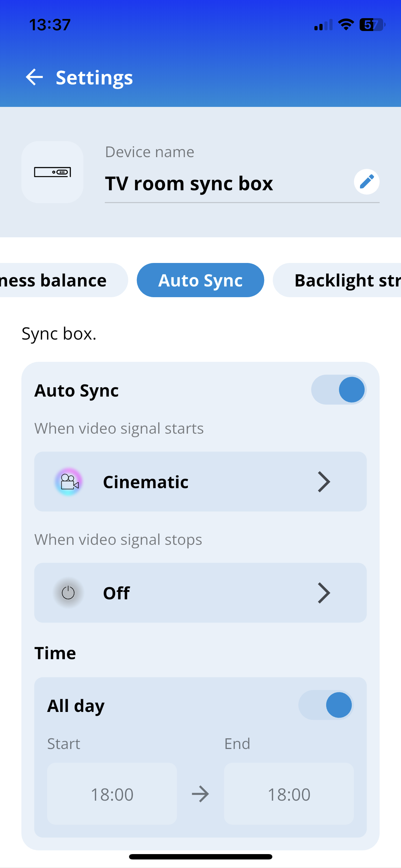Edit the TV room sync box name
This screenshot has width=401, height=868.
coord(189,184)
